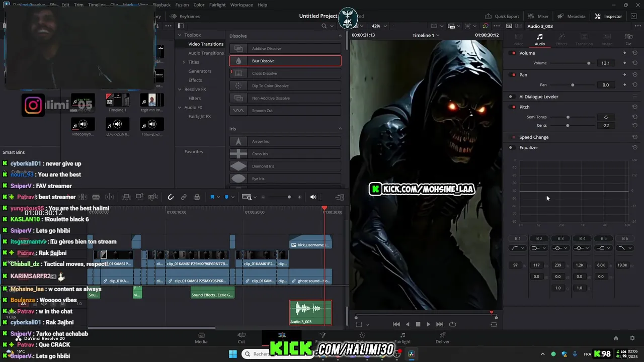This screenshot has height=362, width=644.
Task: Select Cross Dissolve transition
Action: coord(285,73)
